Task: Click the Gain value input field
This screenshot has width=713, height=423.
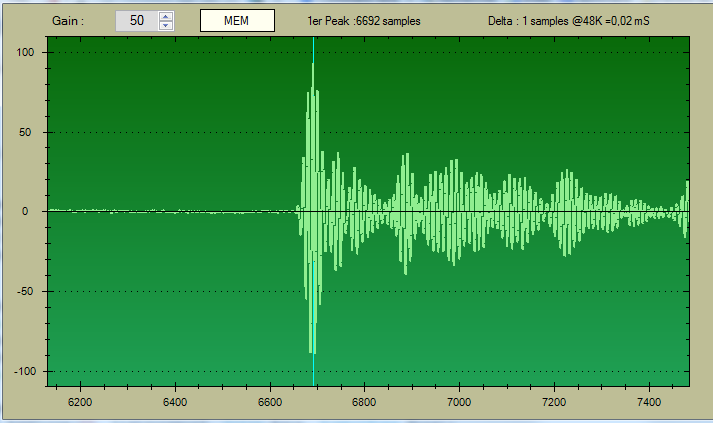Action: [136, 21]
